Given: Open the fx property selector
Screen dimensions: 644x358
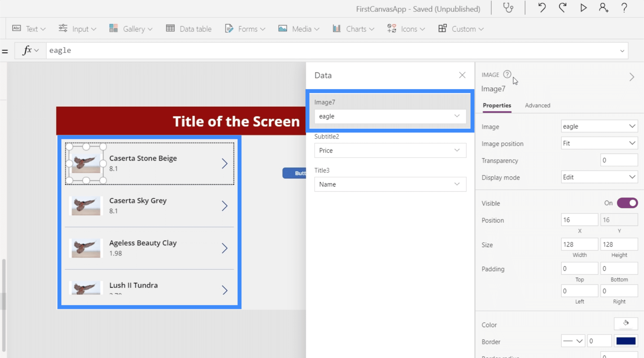Looking at the screenshot, I should point(31,50).
